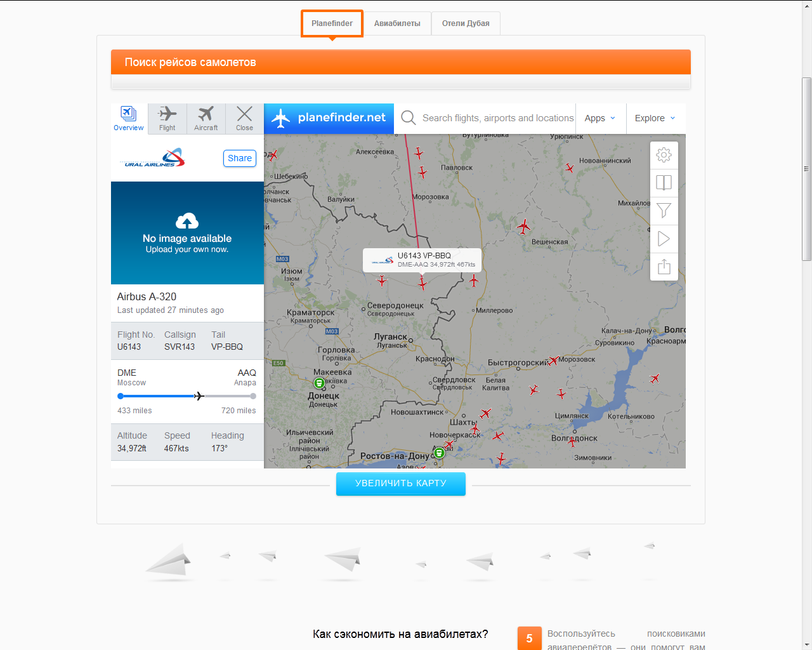This screenshot has height=650, width=812.
Task: Click the Flight No. value U6143 in the side panel
Action: click(x=129, y=347)
